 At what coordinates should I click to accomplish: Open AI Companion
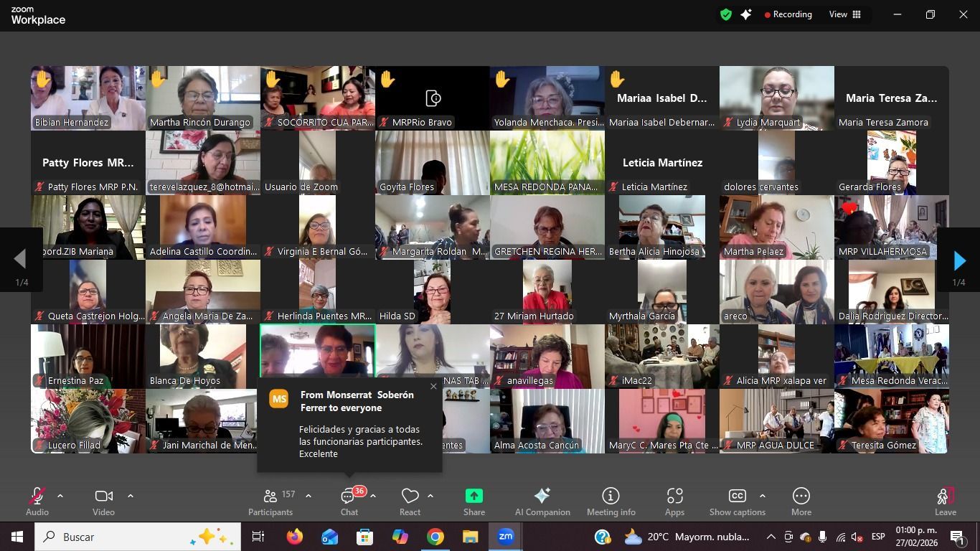(542, 501)
